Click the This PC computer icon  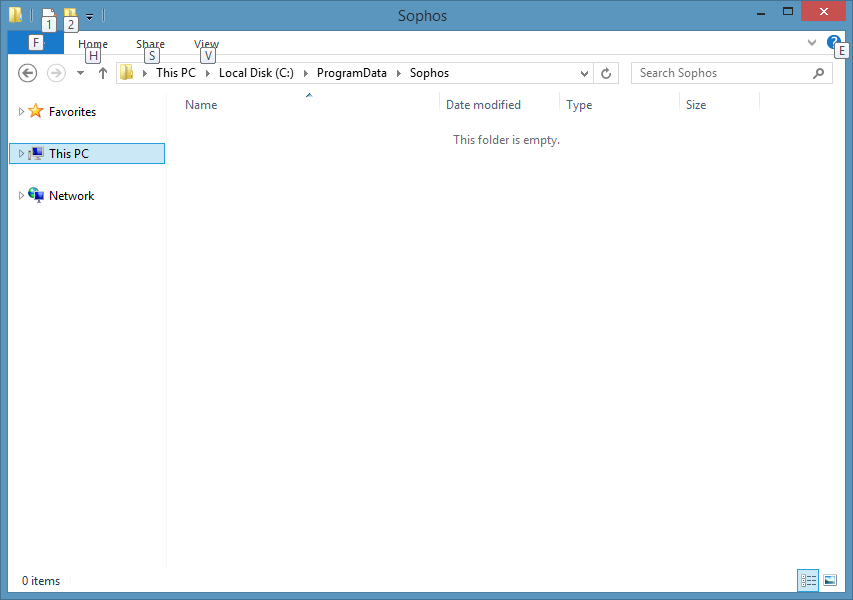36,153
